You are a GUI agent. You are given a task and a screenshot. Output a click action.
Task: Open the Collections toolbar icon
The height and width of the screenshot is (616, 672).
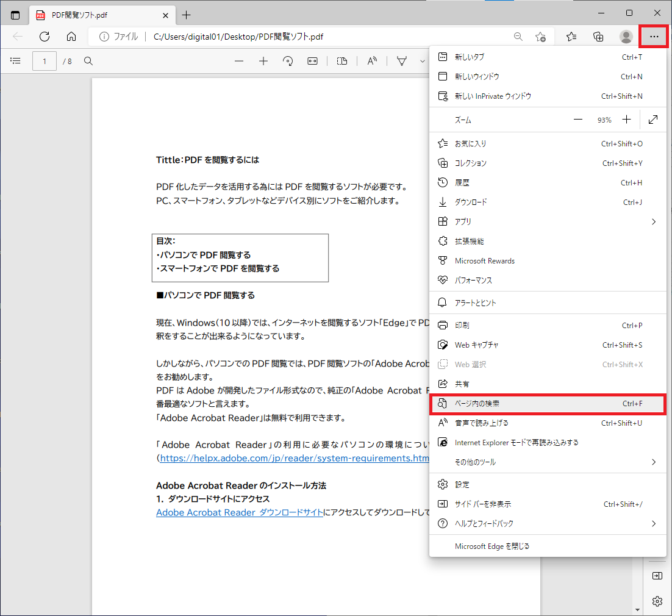click(598, 37)
